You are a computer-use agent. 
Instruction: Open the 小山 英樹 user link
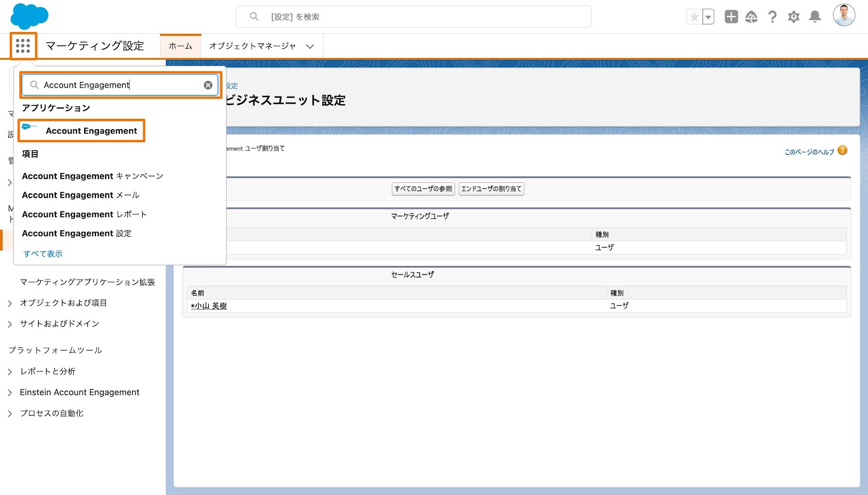pos(209,306)
